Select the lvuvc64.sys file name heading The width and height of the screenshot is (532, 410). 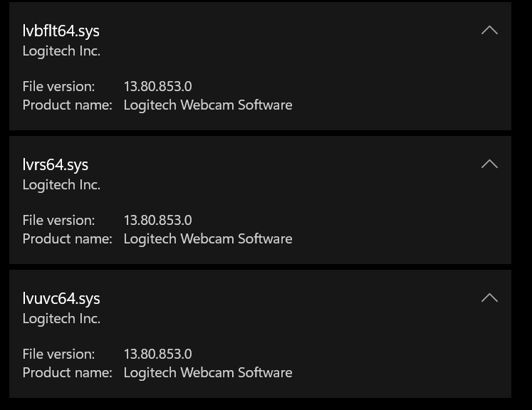tap(61, 298)
